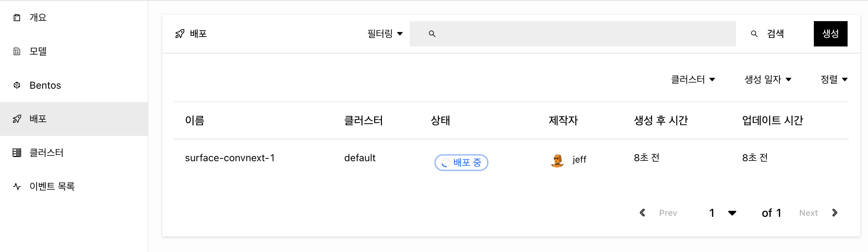This screenshot has height=252, width=868.
Task: Click the 클러스터 server icon in sidebar
Action: pos(17,153)
